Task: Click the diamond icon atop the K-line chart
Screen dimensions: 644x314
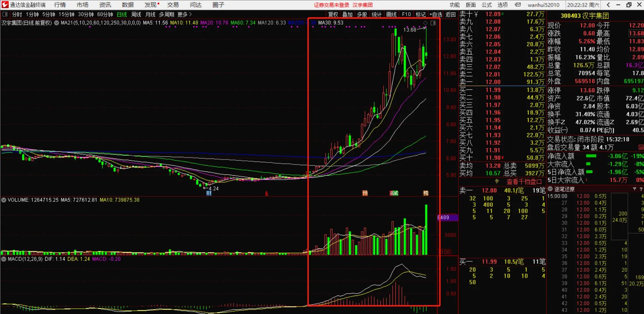Action: point(425,23)
